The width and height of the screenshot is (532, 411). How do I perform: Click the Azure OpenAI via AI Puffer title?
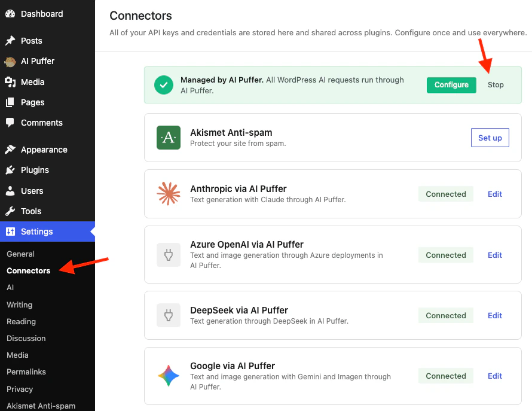click(247, 245)
